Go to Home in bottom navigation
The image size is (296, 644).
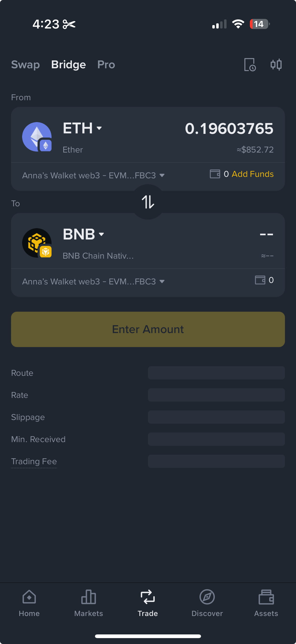tap(29, 603)
